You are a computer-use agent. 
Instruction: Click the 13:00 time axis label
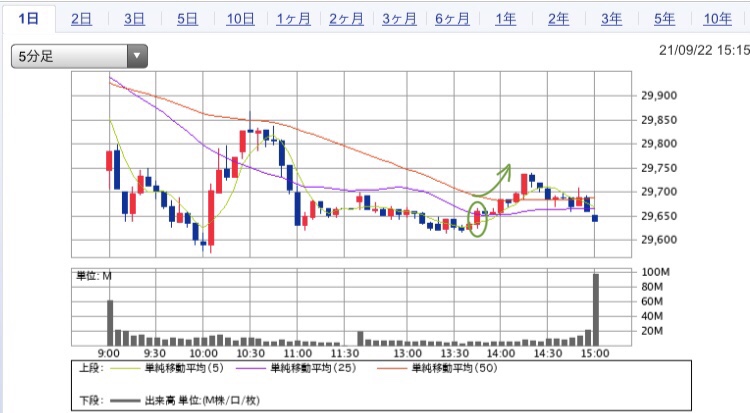coord(408,354)
